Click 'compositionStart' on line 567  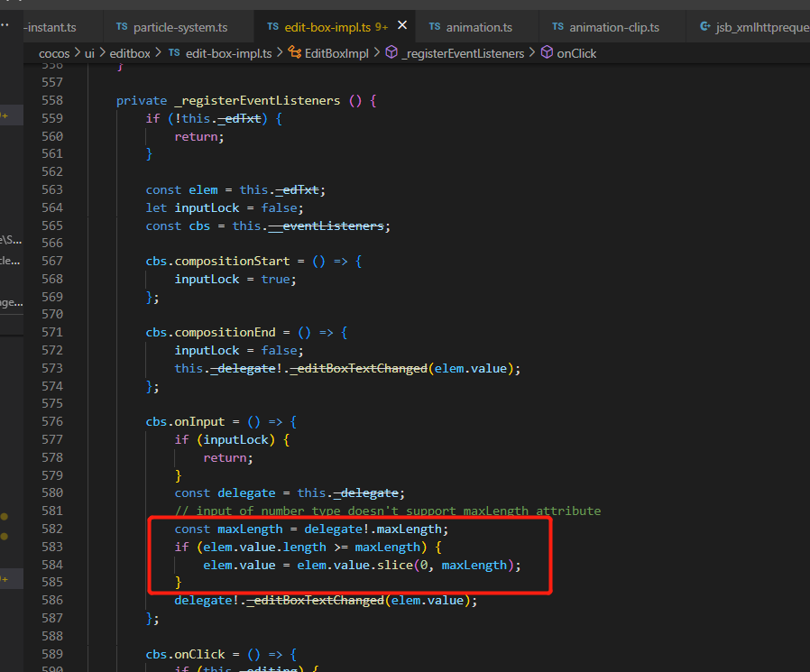point(232,262)
